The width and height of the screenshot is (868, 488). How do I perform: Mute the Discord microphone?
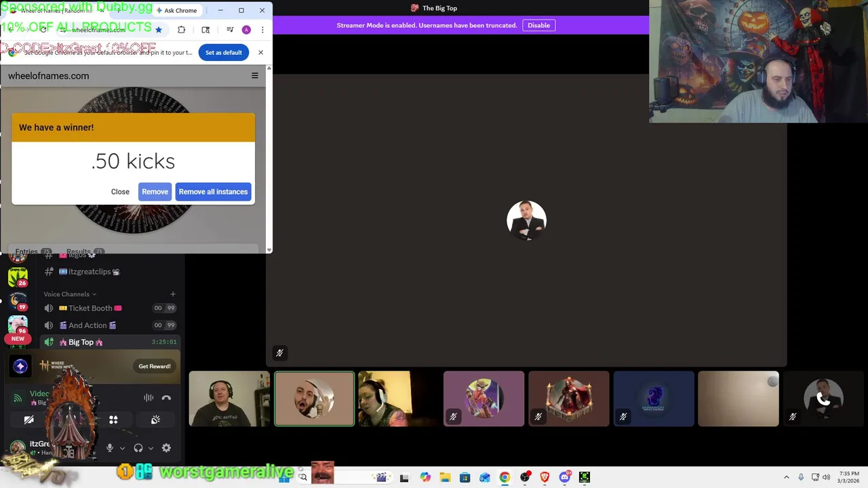point(110,448)
